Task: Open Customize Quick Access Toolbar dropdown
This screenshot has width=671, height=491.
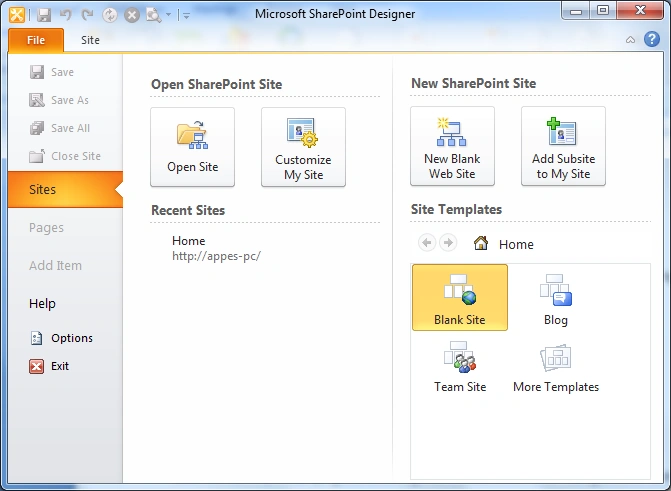Action: 186,15
